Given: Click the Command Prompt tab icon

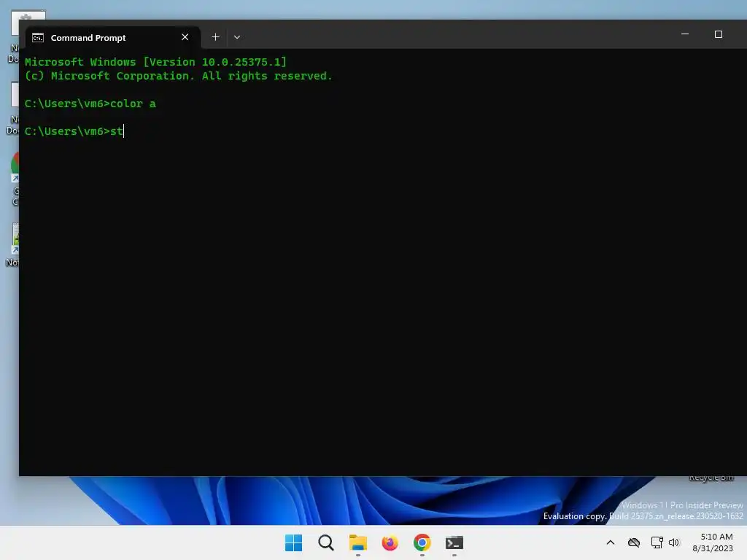Looking at the screenshot, I should click(x=38, y=38).
